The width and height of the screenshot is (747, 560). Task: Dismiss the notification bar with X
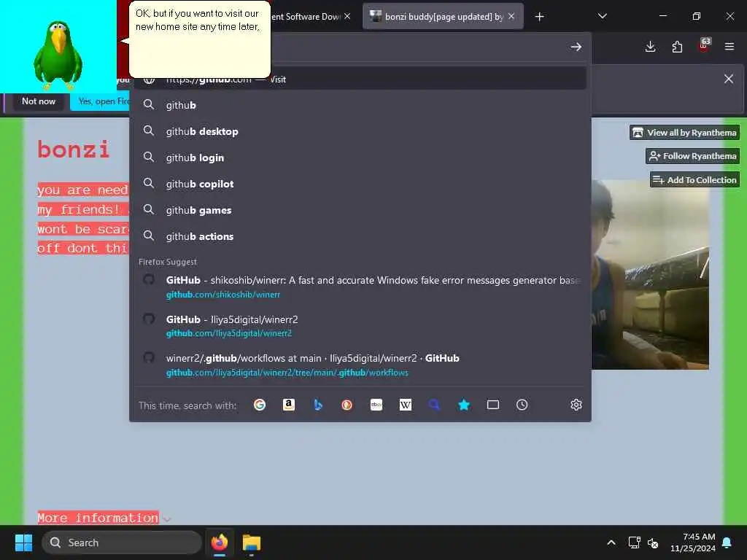tap(729, 79)
